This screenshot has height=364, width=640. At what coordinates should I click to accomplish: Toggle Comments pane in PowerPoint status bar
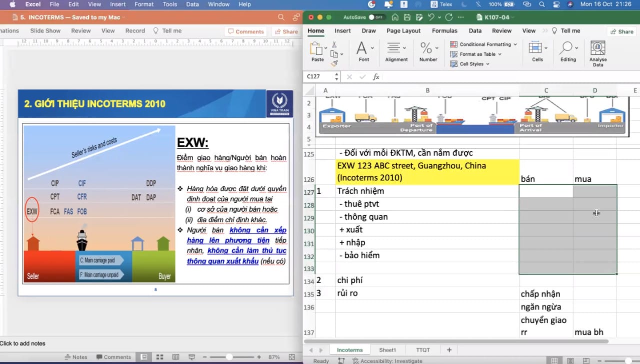(x=113, y=357)
